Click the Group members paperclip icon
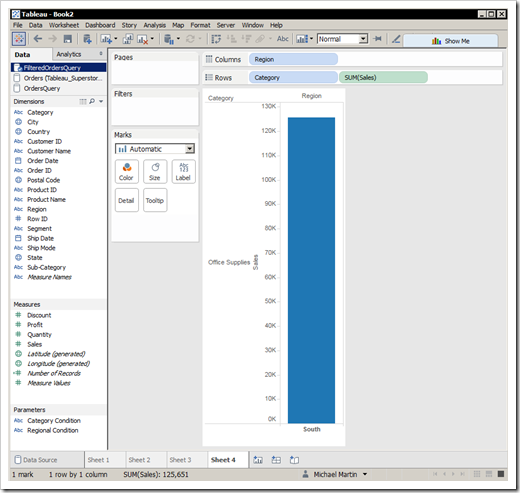The height and width of the screenshot is (493, 520). coord(260,39)
